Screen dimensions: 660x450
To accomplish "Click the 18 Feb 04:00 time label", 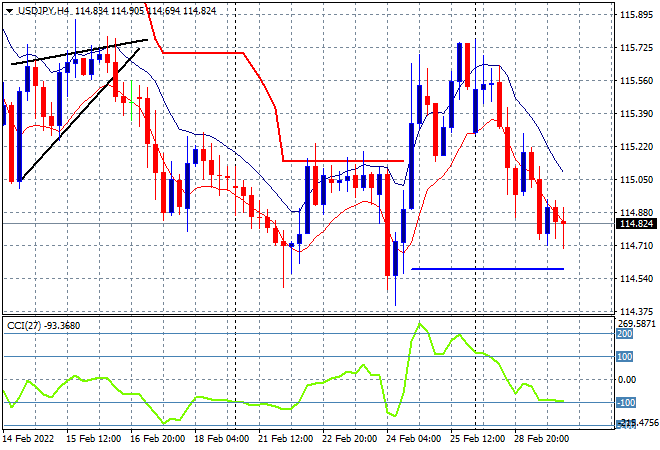I will [x=221, y=439].
